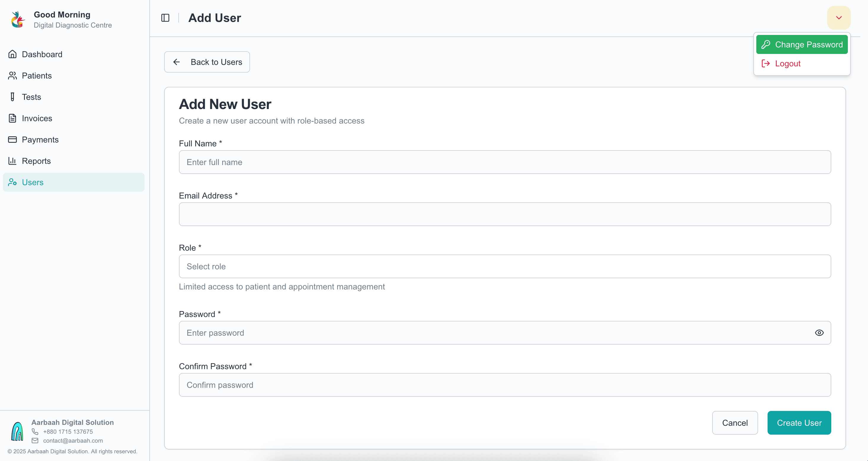The width and height of the screenshot is (868, 461).
Task: Click the Full Name label
Action: pos(201,144)
